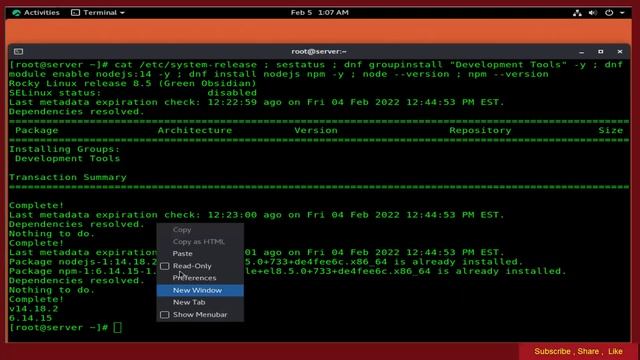
Task: Choose Copy as HTML in context menu
Action: (x=200, y=242)
